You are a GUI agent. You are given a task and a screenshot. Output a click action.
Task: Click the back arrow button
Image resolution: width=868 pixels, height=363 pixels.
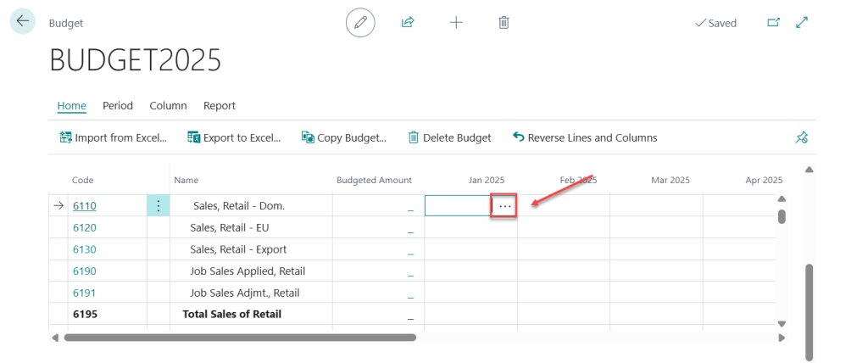[x=23, y=21]
